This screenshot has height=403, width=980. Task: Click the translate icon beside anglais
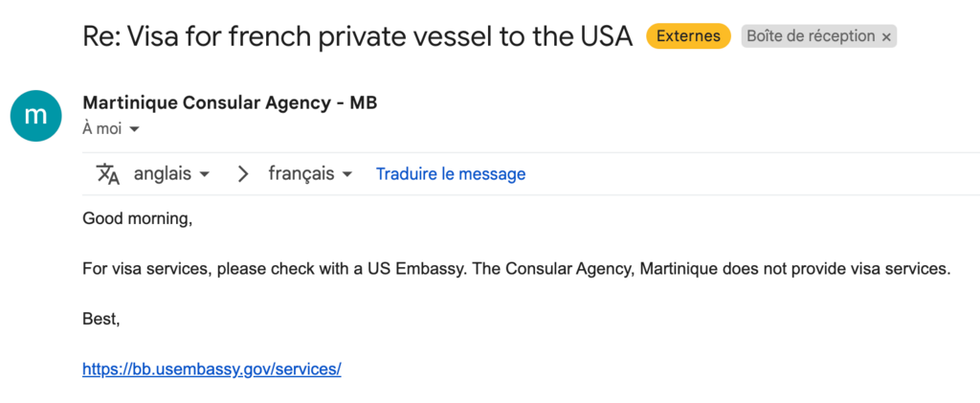pos(107,173)
